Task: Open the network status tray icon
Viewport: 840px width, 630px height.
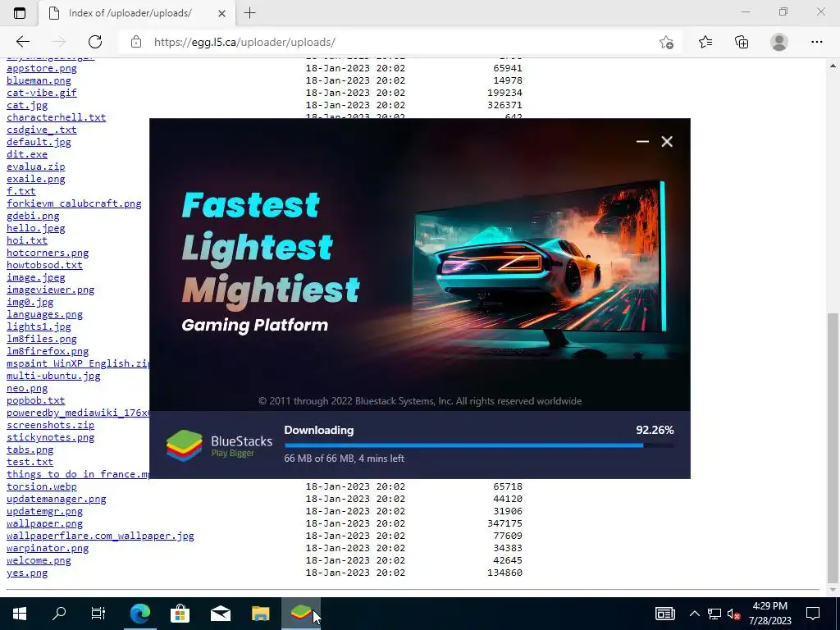Action: (714, 614)
